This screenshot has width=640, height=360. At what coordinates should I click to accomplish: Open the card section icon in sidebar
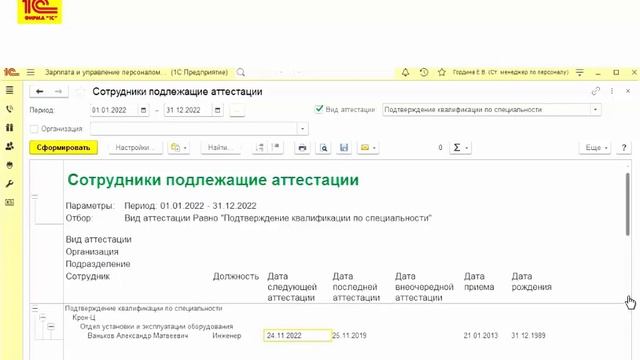9,202
